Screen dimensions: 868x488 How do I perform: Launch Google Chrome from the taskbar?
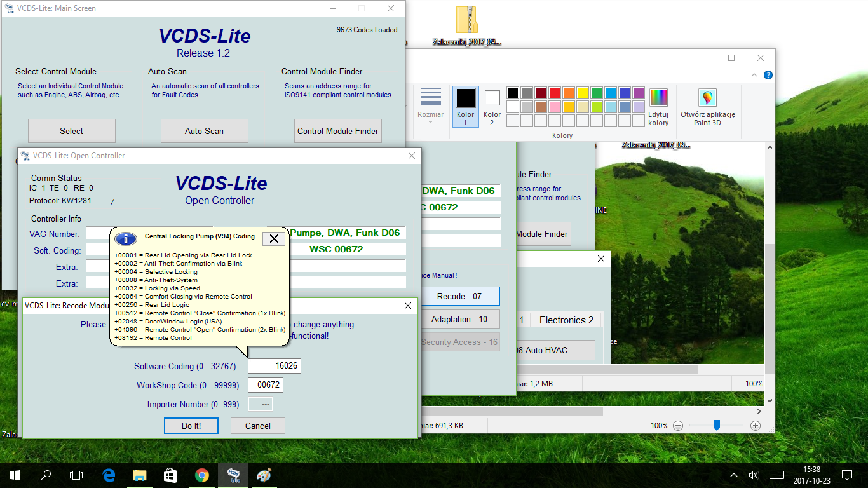[202, 475]
